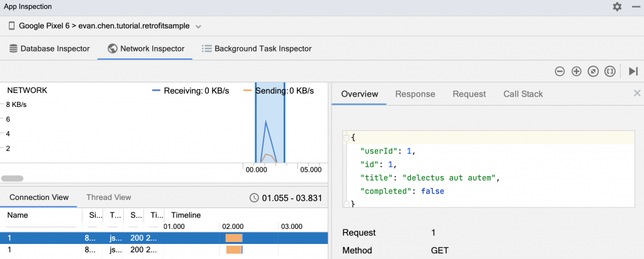Select the Response tab

415,94
